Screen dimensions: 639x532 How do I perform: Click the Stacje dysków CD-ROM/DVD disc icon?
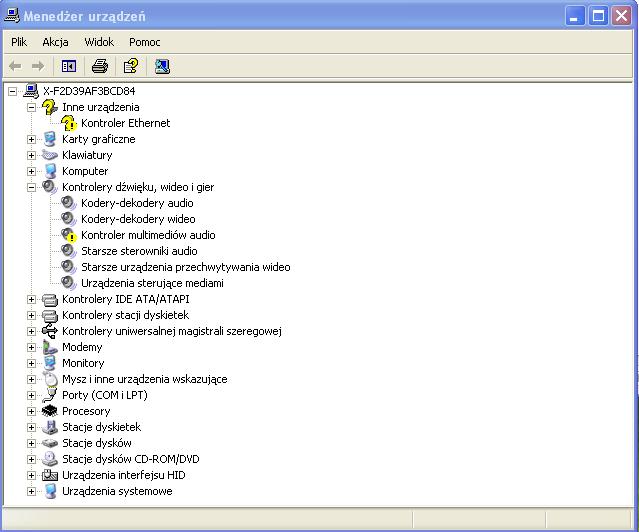(50, 459)
